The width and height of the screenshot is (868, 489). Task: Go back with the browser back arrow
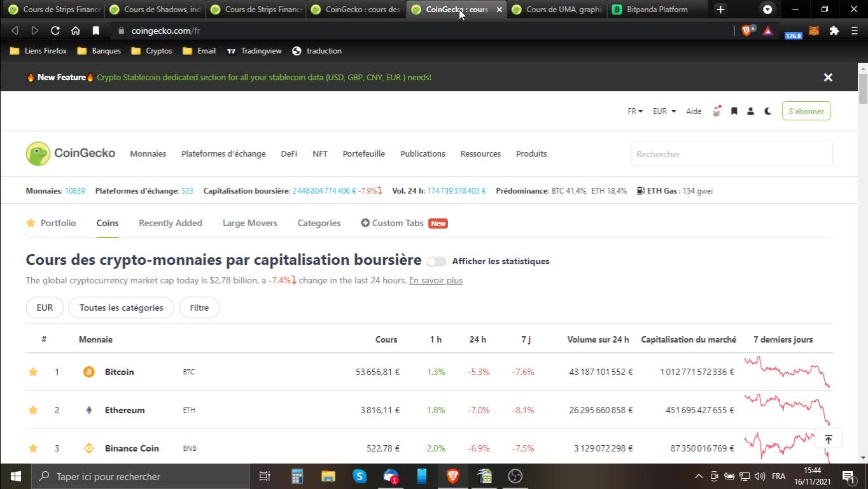[x=15, y=31]
